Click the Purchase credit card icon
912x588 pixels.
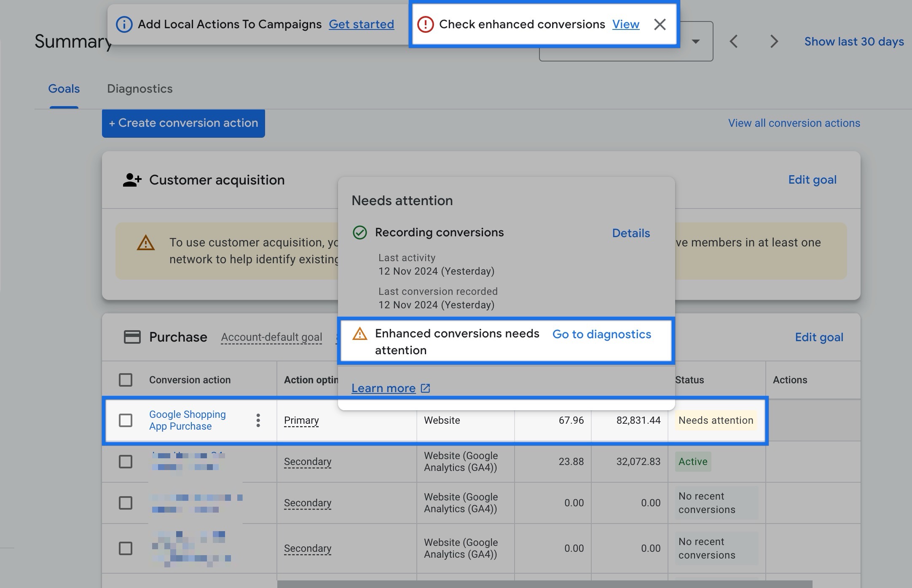pyautogui.click(x=132, y=337)
